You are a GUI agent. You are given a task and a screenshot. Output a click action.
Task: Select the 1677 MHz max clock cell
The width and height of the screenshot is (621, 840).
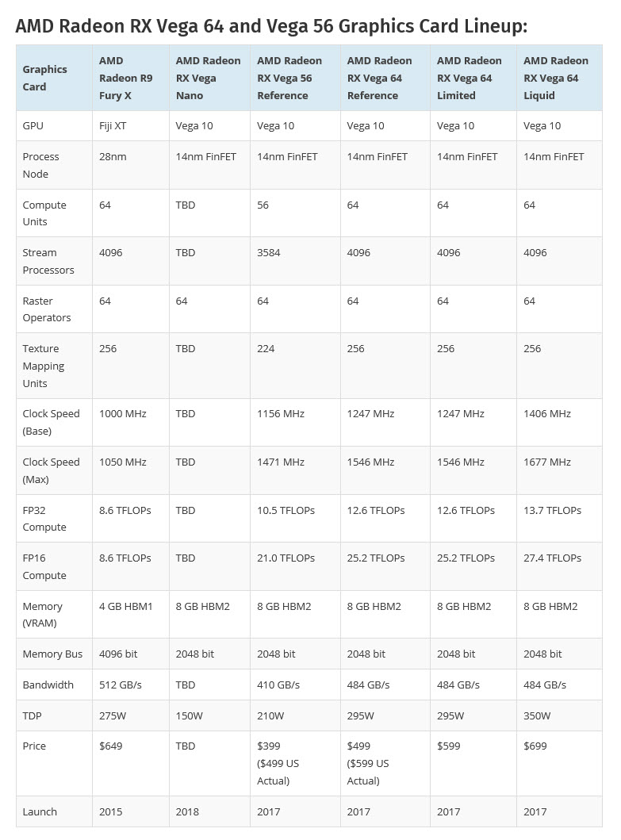pyautogui.click(x=547, y=462)
